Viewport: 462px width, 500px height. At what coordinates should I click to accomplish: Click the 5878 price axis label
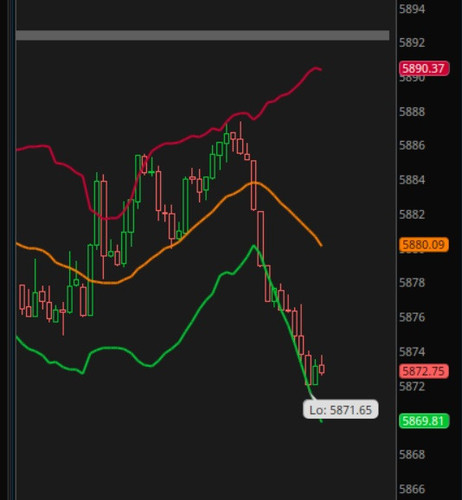point(412,283)
